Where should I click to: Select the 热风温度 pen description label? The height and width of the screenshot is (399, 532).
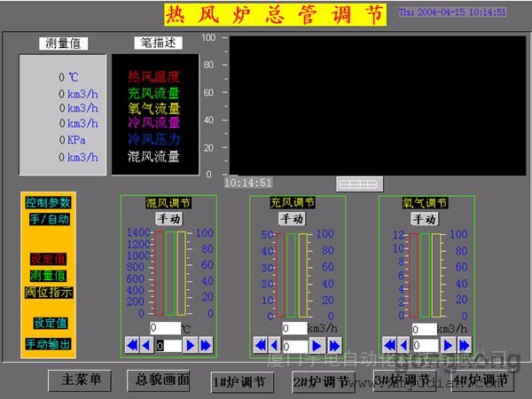tap(153, 76)
